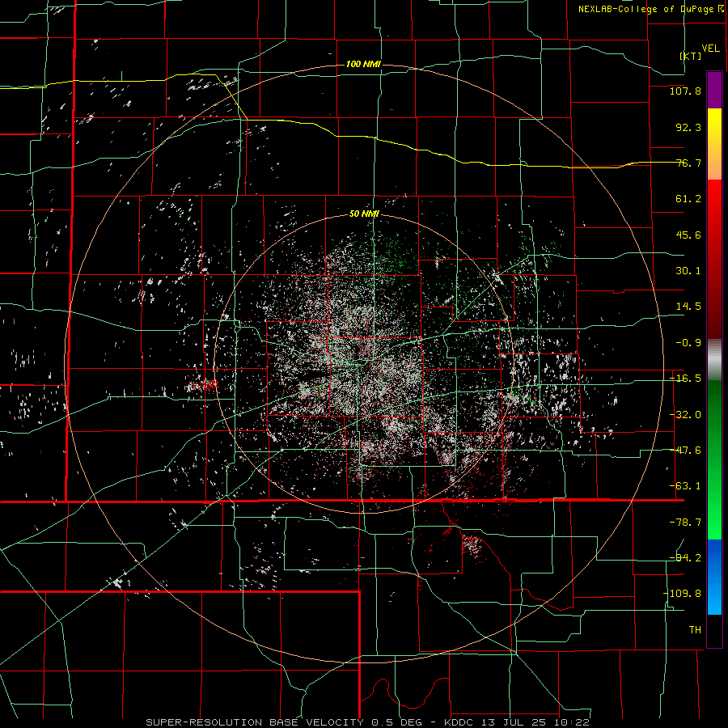Click the 76.7 velocity scale value
Screen dimensions: 728x728
coord(688,163)
